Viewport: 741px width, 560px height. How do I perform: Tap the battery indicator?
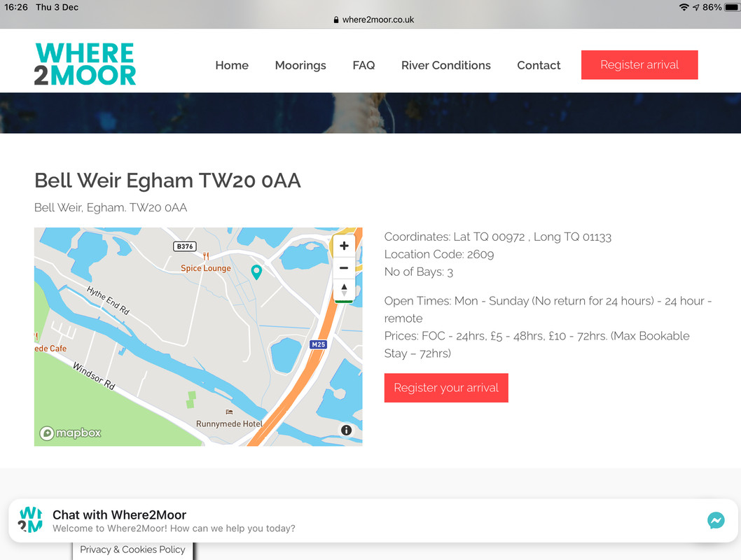coord(732,7)
